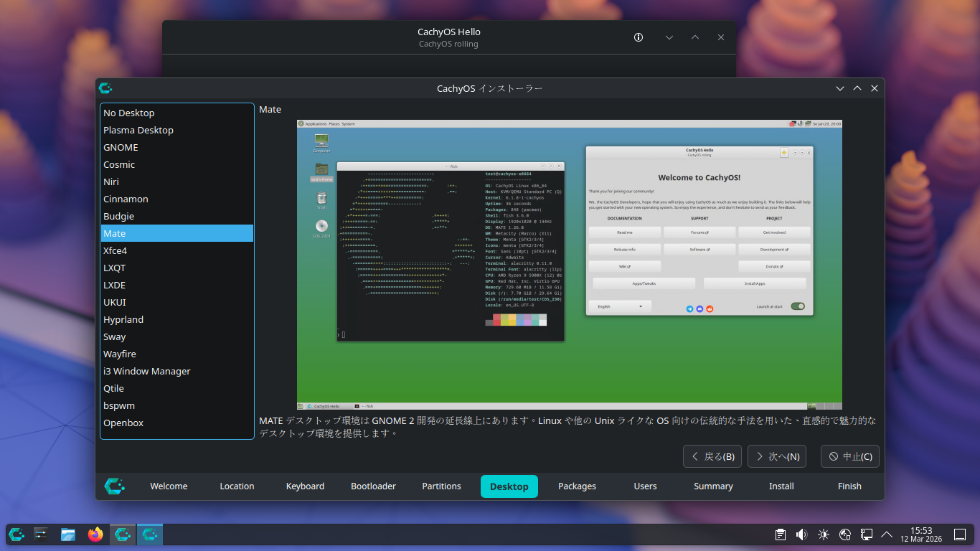Go to the Bootloader step
This screenshot has height=551, width=980.
pos(373,486)
